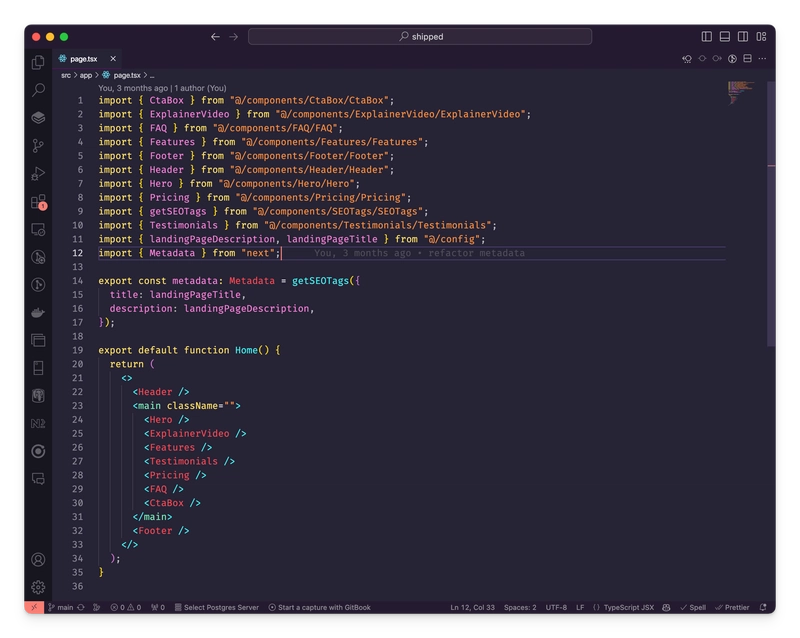
Task: Click the '<Footer />' tag on line 32
Action: point(161,531)
